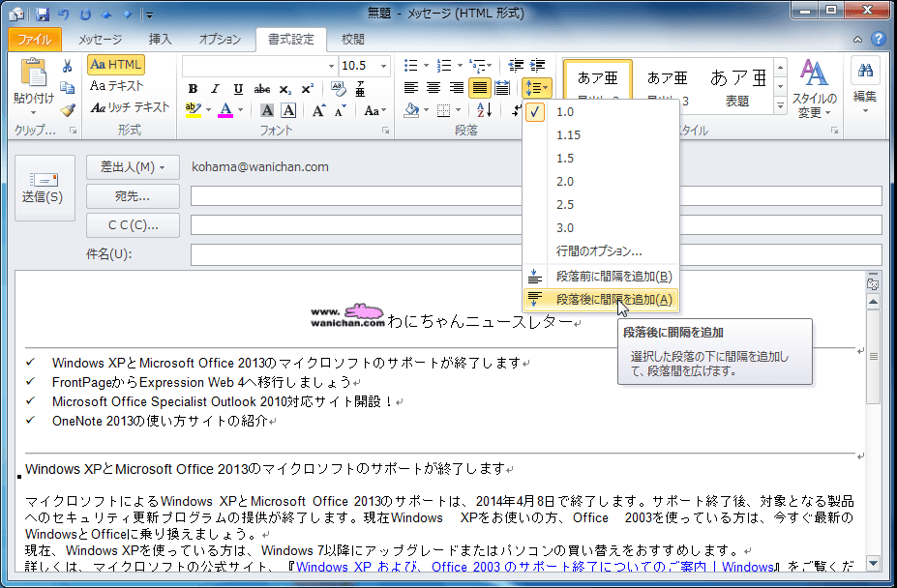Open the ファイル tab
Viewport: 897px width, 588px height.
pyautogui.click(x=34, y=39)
